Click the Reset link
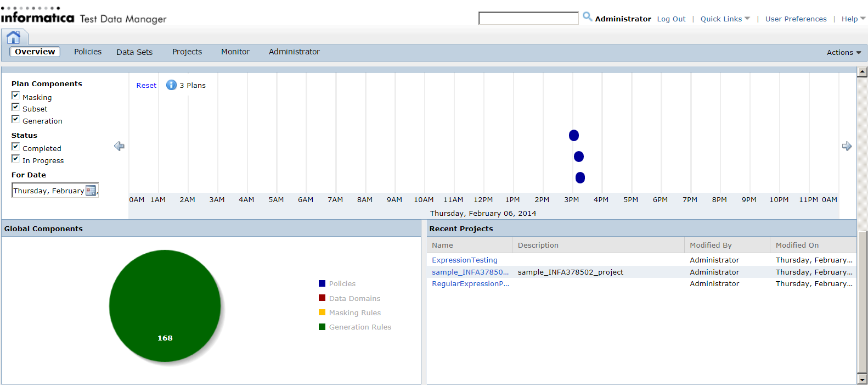This screenshot has width=868, height=385. (x=146, y=85)
